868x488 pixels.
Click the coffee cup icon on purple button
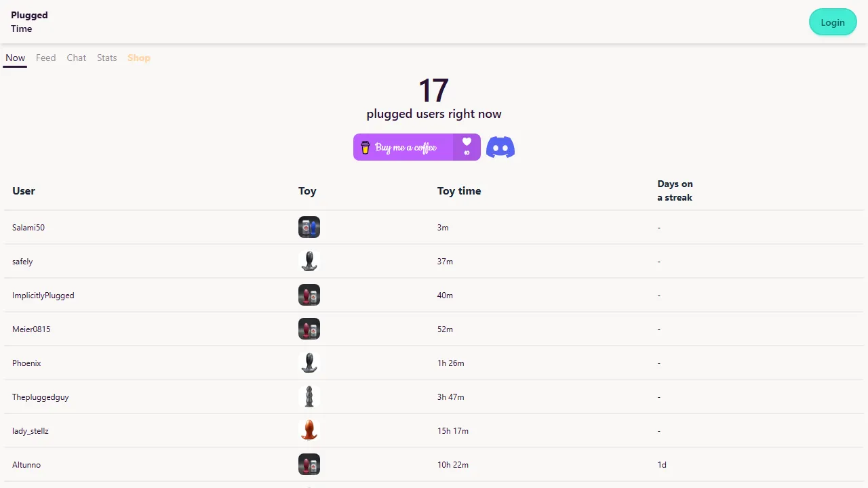pyautogui.click(x=366, y=147)
